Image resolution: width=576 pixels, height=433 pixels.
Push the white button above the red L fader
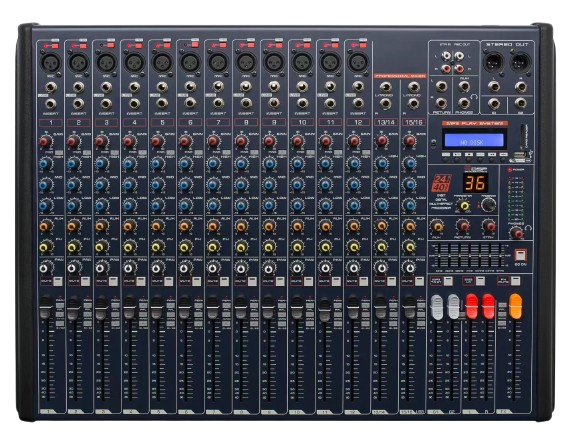pyautogui.click(x=480, y=281)
